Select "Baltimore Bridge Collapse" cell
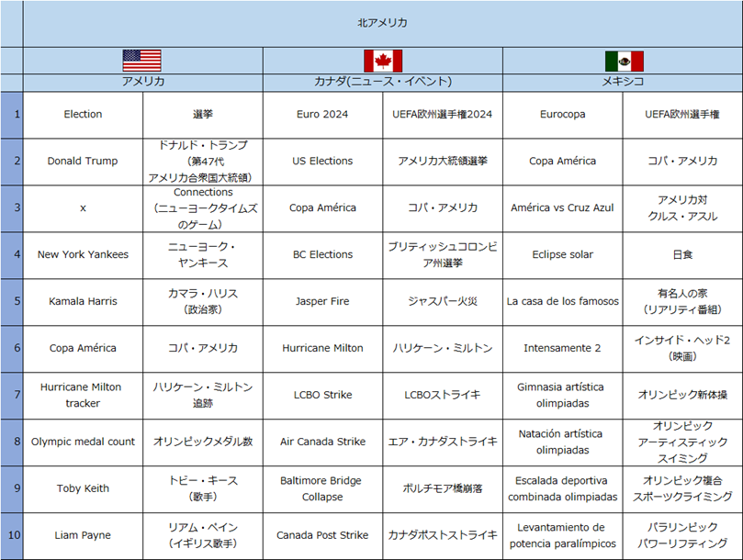 [x=322, y=488]
